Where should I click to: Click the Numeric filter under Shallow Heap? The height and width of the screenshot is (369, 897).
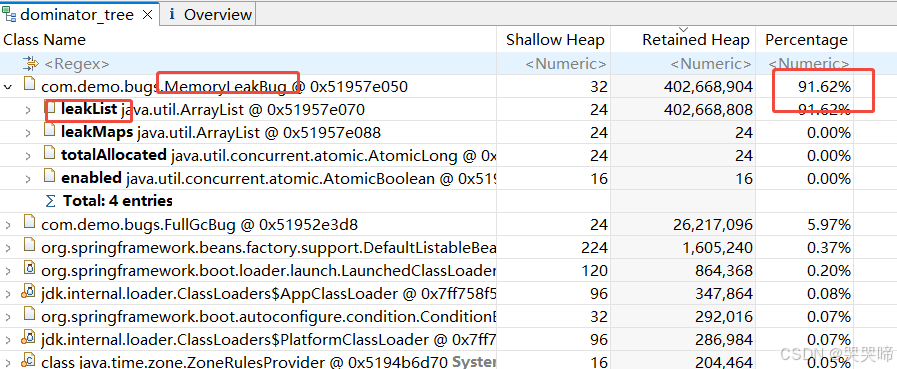(x=566, y=64)
